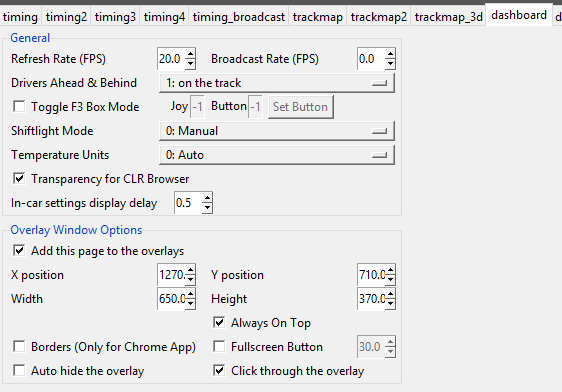562x392 pixels.
Task: Disable Always On Top option
Action: click(x=219, y=322)
